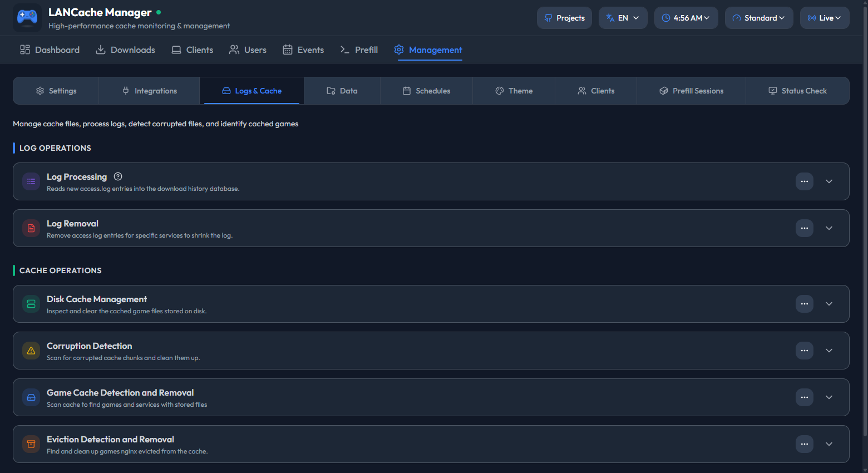The width and height of the screenshot is (868, 473).
Task: Open more options for Log Processing
Action: click(x=805, y=181)
